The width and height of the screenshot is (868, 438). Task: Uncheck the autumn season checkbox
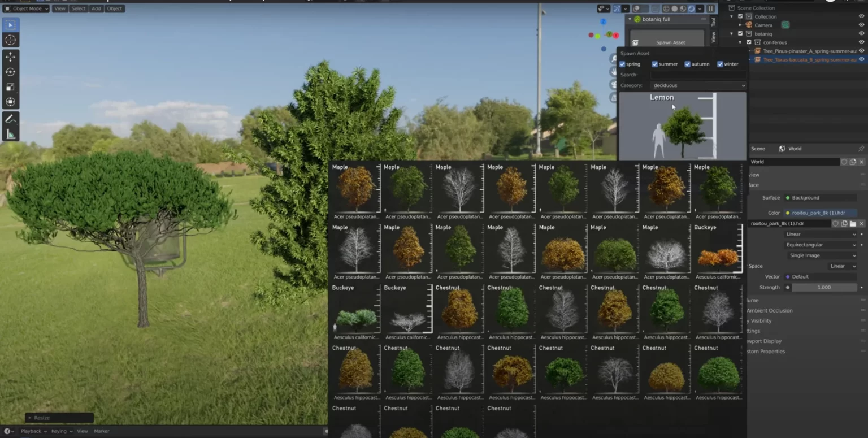(687, 64)
